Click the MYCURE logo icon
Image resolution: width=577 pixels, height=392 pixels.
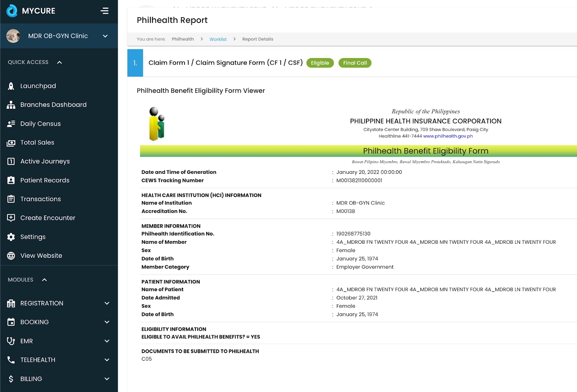pos(12,11)
